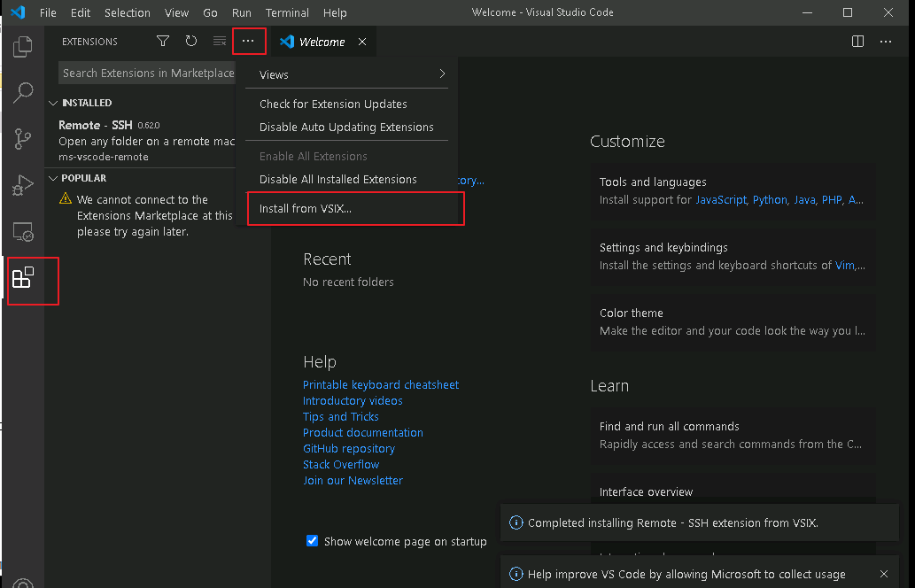
Task: Open the Accounts icon at bottom
Action: tap(23, 583)
